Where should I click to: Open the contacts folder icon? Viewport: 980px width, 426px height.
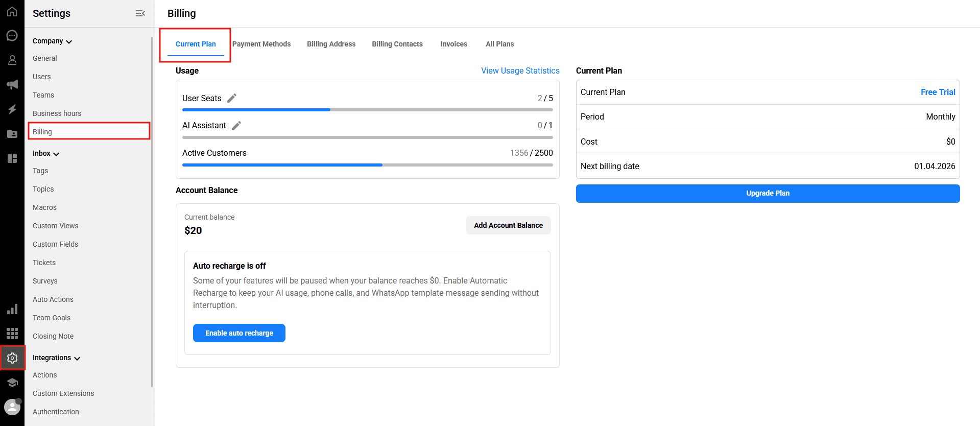(12, 134)
